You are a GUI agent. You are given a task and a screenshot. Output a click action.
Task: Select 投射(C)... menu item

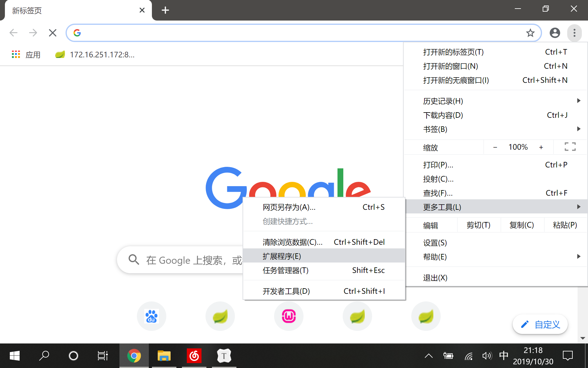pos(496,179)
